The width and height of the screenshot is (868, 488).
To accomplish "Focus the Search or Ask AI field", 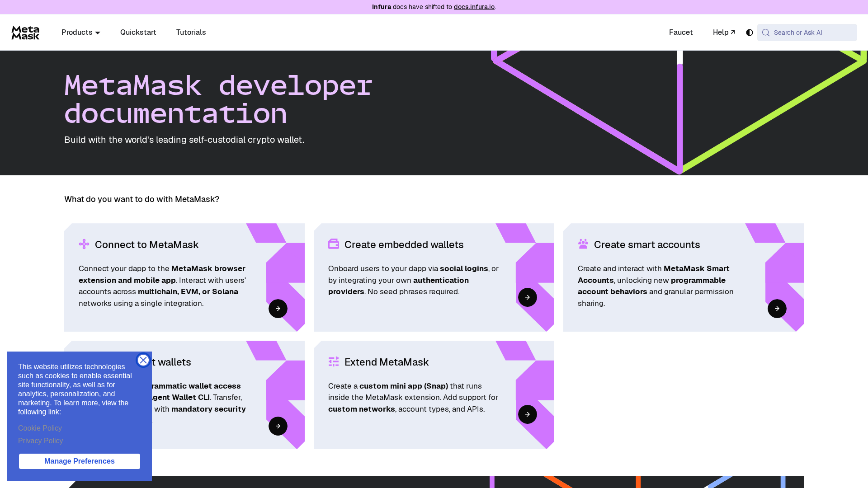I will (807, 33).
